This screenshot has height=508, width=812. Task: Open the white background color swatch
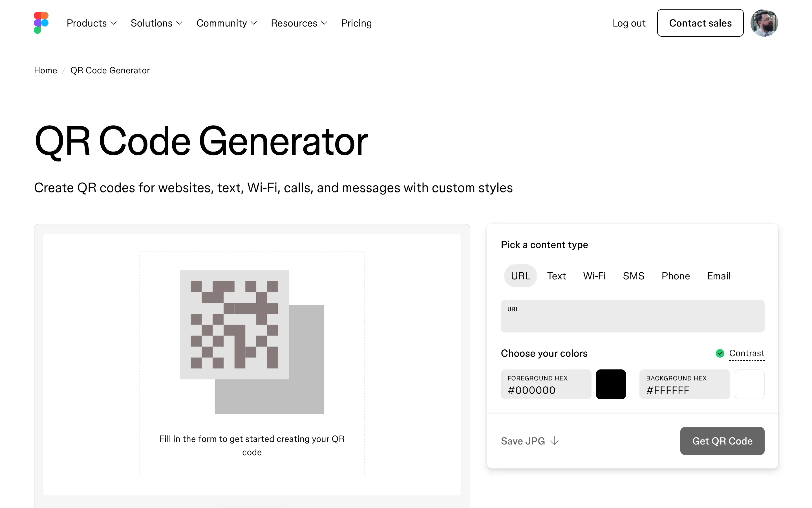coord(750,384)
